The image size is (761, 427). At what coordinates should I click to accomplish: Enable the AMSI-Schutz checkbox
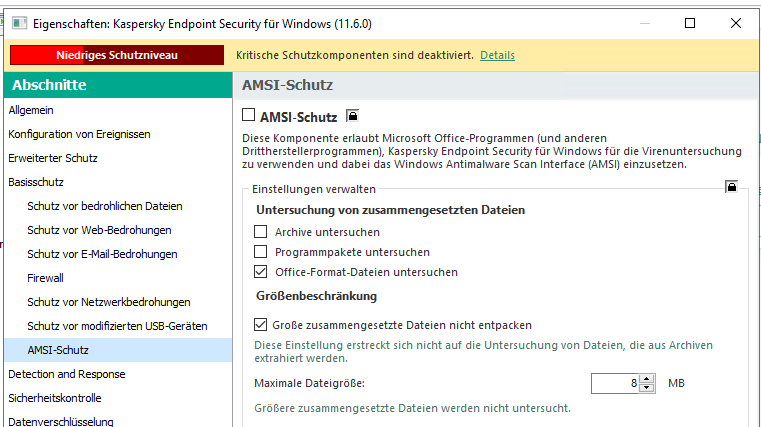pyautogui.click(x=249, y=116)
